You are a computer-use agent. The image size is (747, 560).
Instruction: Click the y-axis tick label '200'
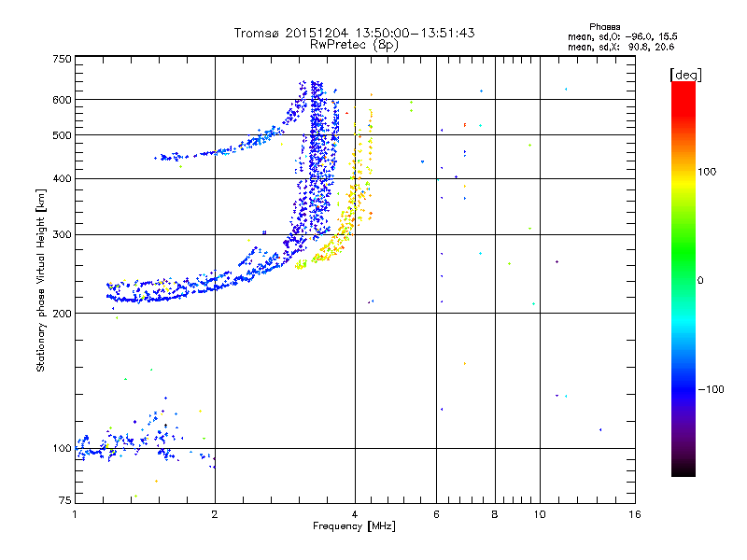[x=62, y=314]
